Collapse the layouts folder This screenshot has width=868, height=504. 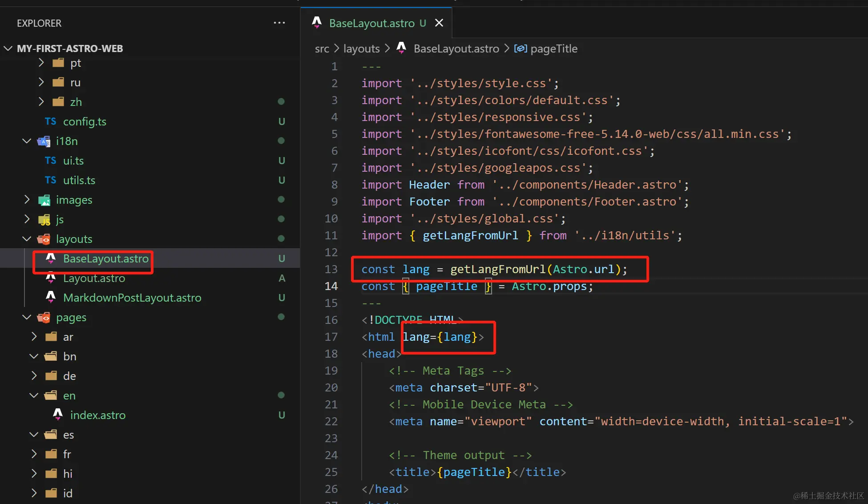tap(27, 239)
